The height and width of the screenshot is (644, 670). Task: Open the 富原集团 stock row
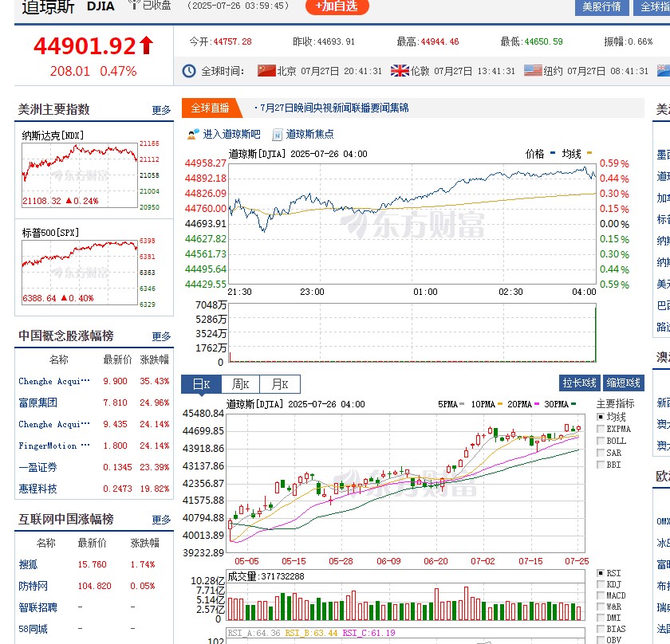click(x=94, y=402)
